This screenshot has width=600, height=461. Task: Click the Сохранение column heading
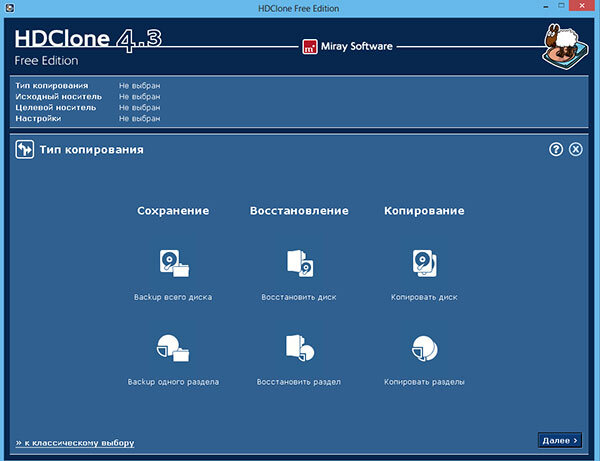(x=173, y=211)
